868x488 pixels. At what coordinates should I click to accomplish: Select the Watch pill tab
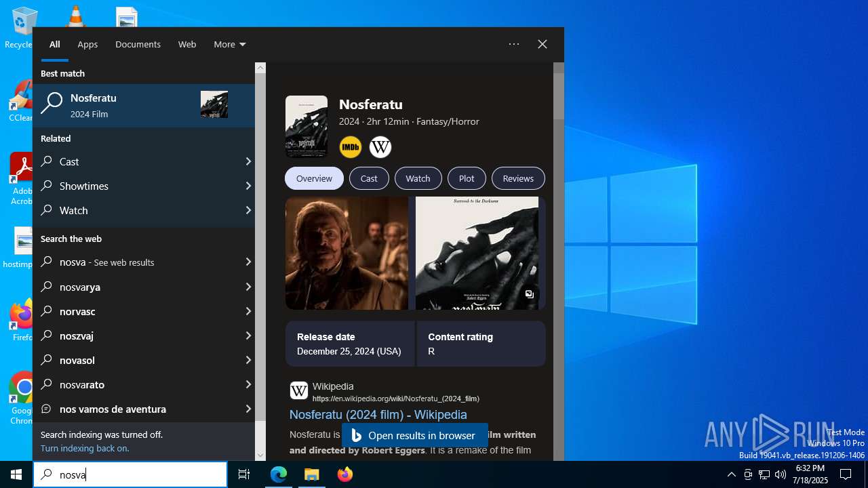click(418, 178)
